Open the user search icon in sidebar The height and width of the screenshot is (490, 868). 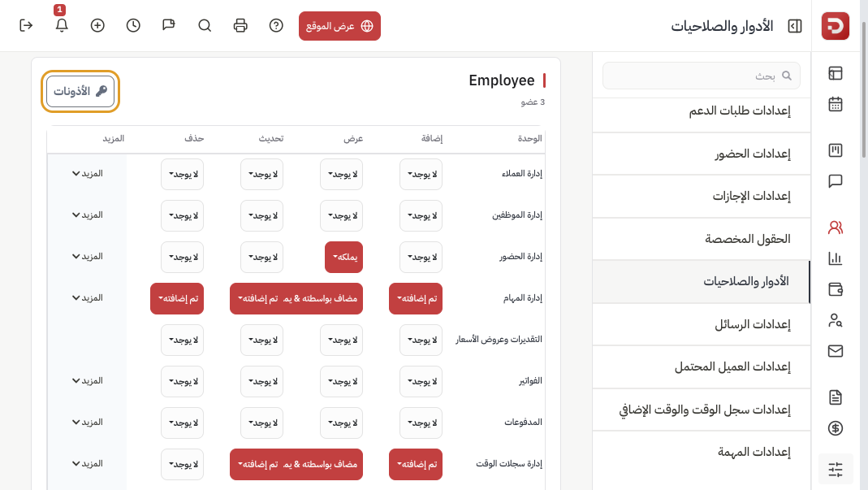(836, 320)
